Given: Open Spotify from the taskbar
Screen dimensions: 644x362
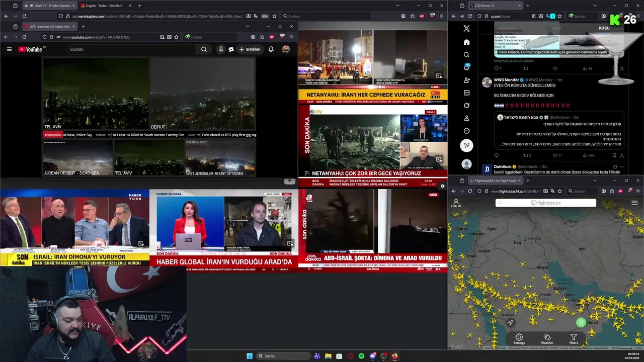Looking at the screenshot, I should (x=361, y=356).
